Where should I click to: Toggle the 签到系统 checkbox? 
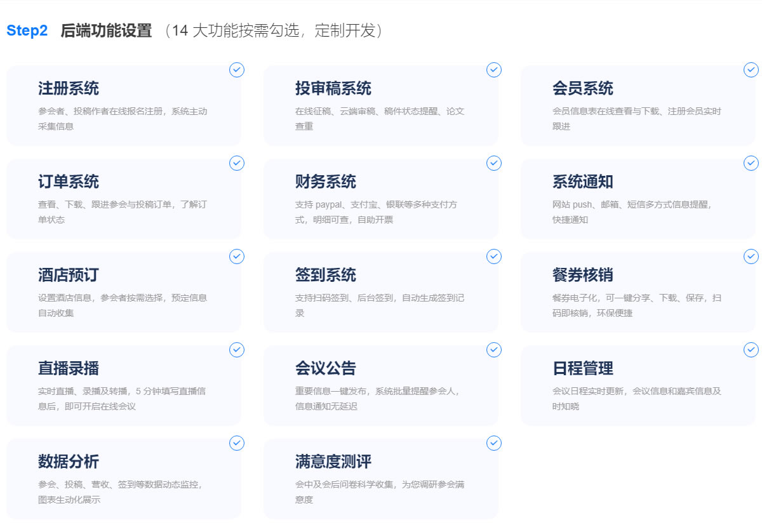coord(494,256)
